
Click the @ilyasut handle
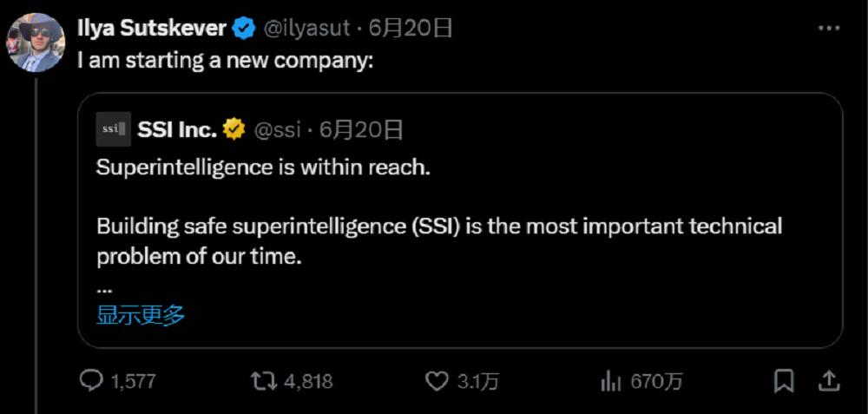(306, 28)
